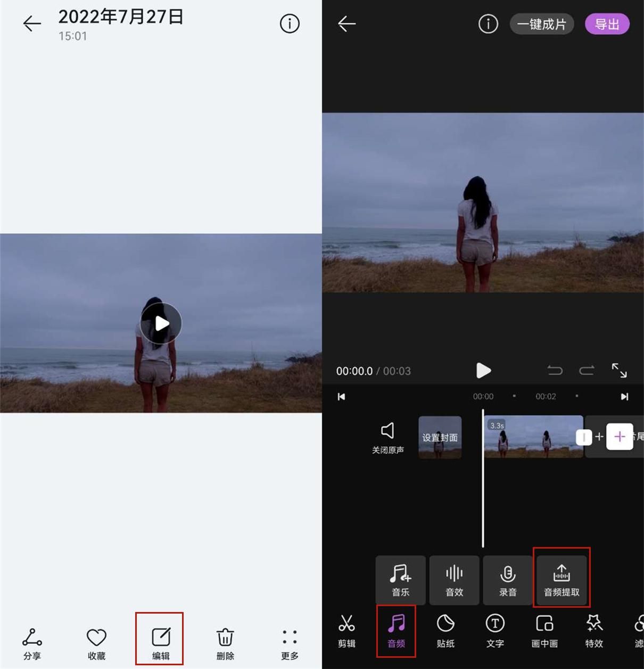Image resolution: width=644 pixels, height=669 pixels.
Task: Open the 画中画 tab
Action: click(x=544, y=631)
